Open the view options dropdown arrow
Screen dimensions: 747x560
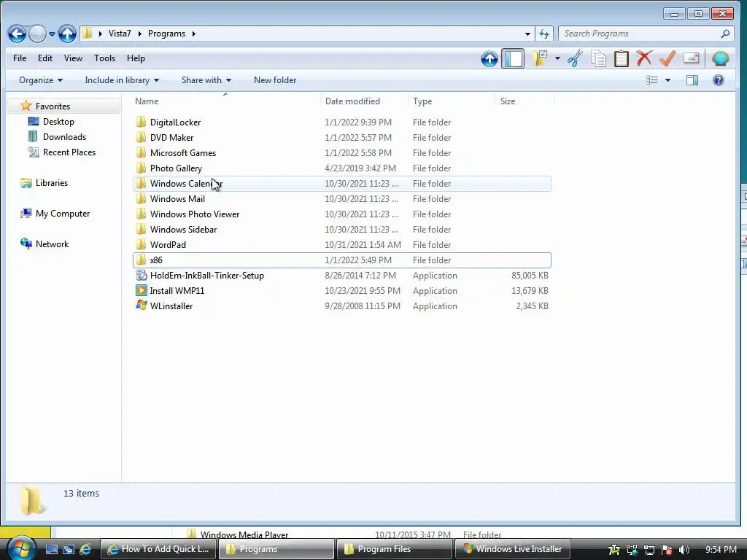pos(668,80)
